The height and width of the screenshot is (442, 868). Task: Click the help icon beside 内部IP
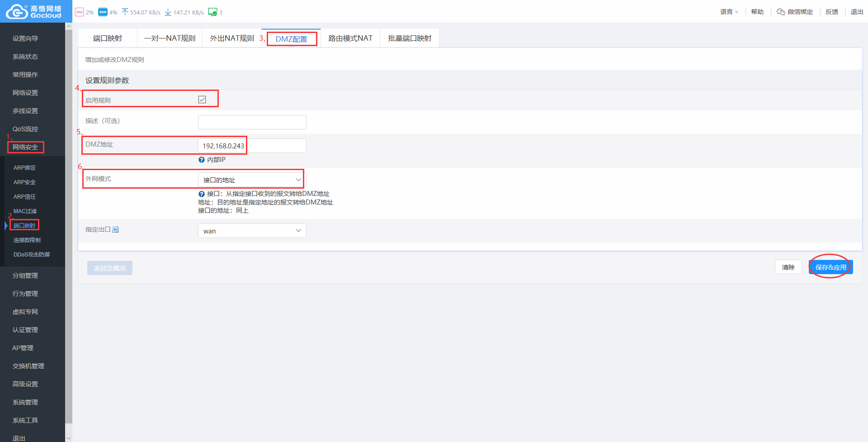click(202, 160)
